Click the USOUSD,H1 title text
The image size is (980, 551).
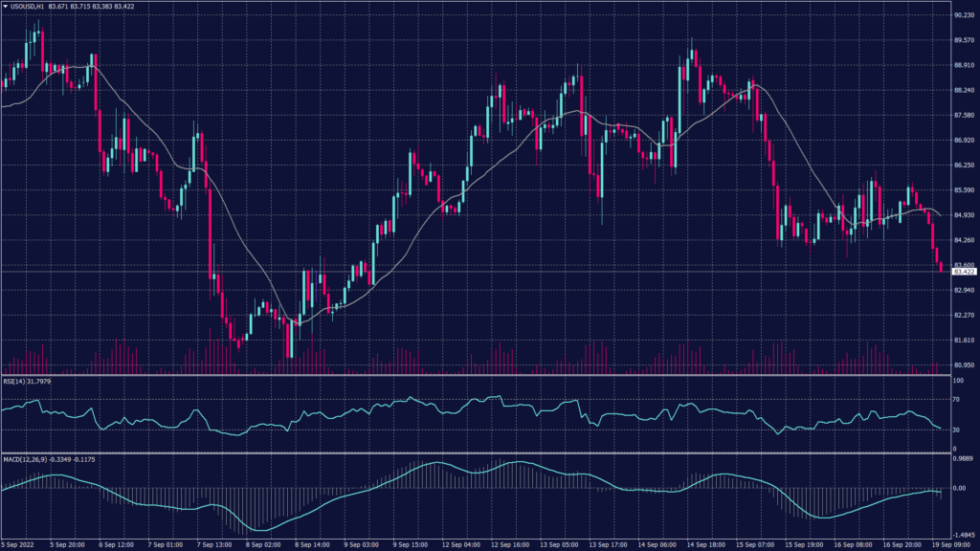pyautogui.click(x=29, y=6)
